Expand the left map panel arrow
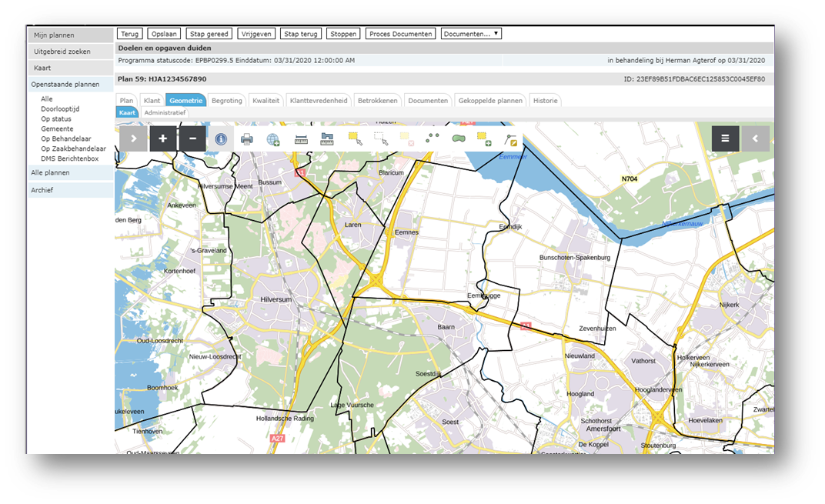This screenshot has width=825, height=504. (x=133, y=139)
